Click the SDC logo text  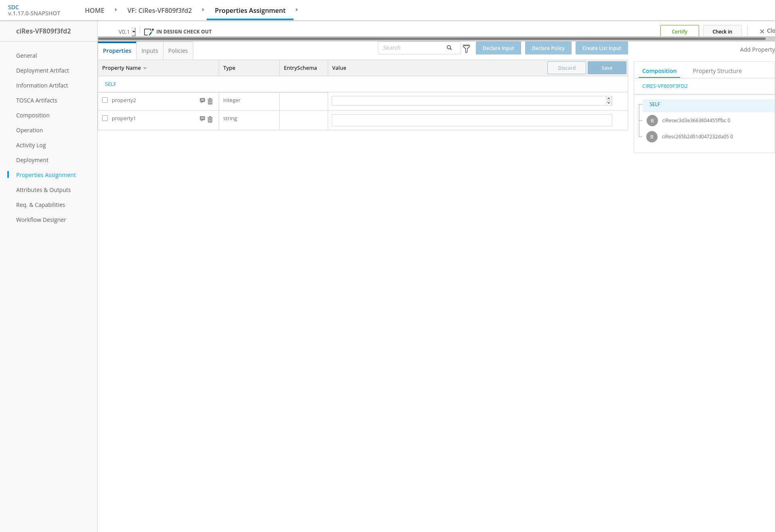pos(13,7)
